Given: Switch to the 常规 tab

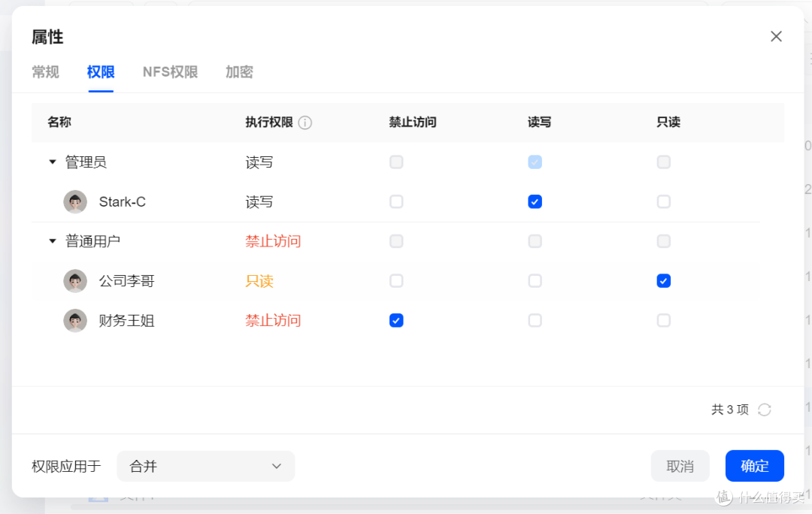Looking at the screenshot, I should (46, 72).
